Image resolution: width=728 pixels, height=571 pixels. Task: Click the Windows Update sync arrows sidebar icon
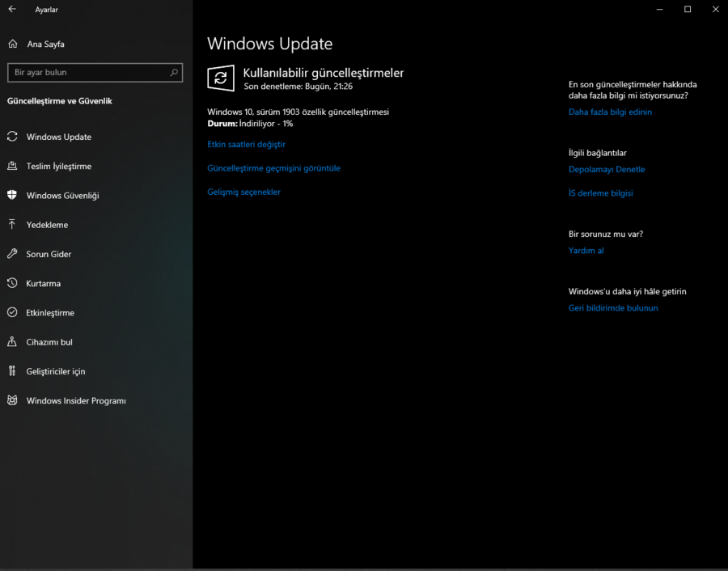tap(12, 137)
